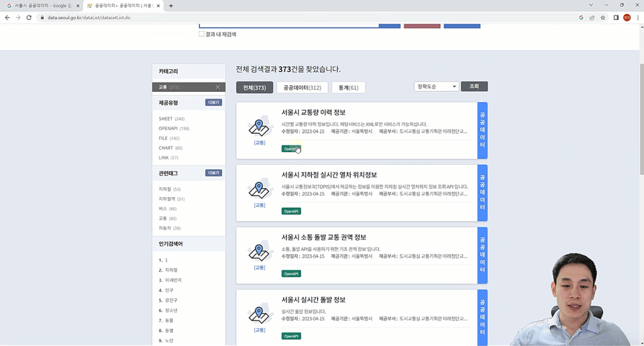Filter by the CHART (65) type

tap(170, 148)
